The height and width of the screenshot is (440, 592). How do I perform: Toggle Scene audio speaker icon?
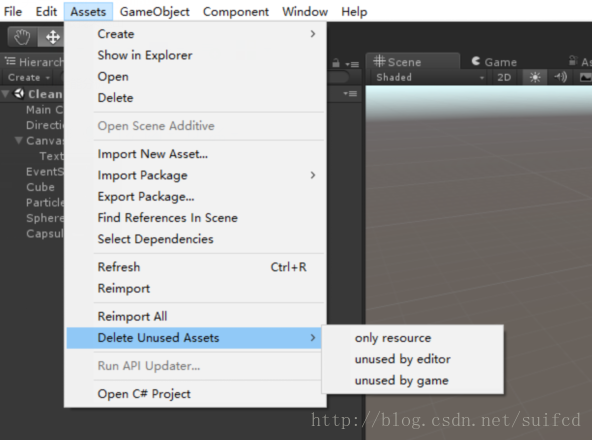(560, 77)
